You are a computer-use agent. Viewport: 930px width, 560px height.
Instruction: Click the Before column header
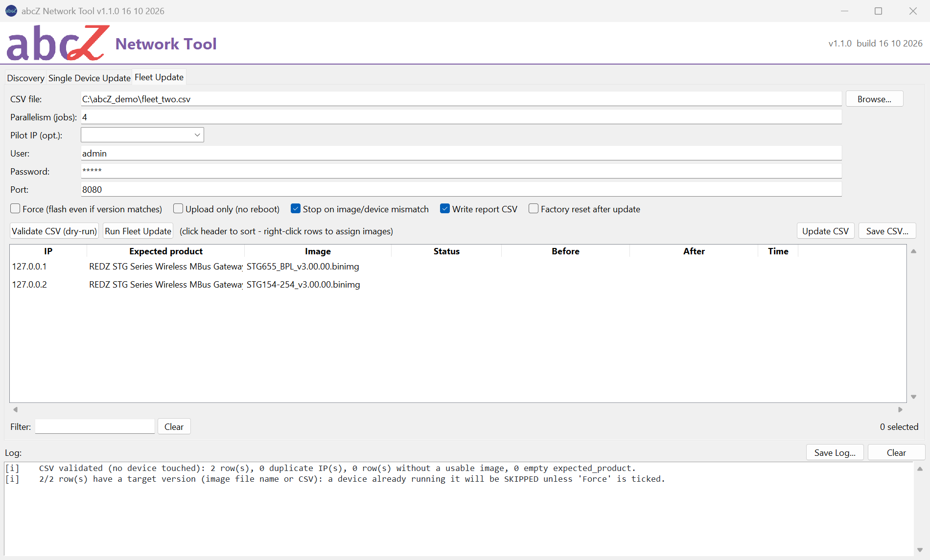click(565, 251)
